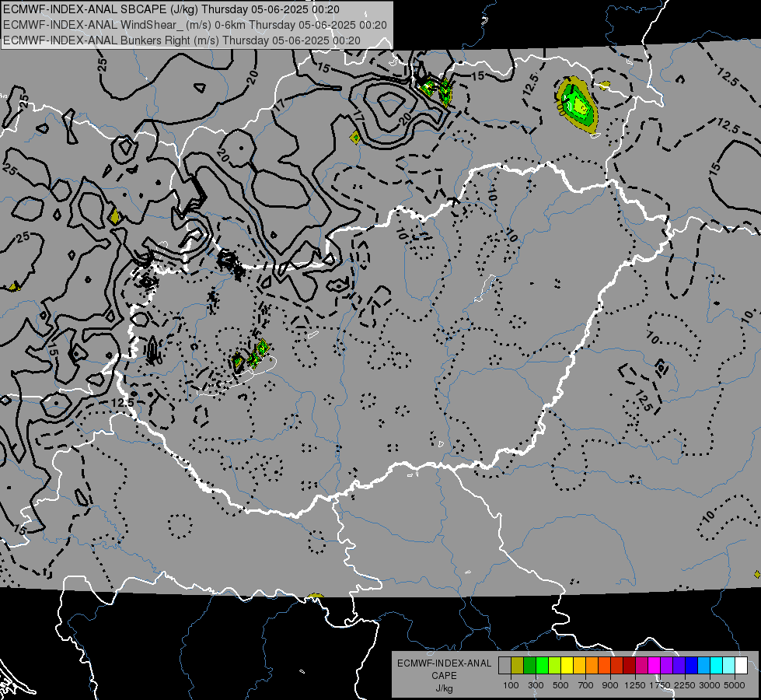Click the large green CAPE blob in northeast

click(577, 104)
